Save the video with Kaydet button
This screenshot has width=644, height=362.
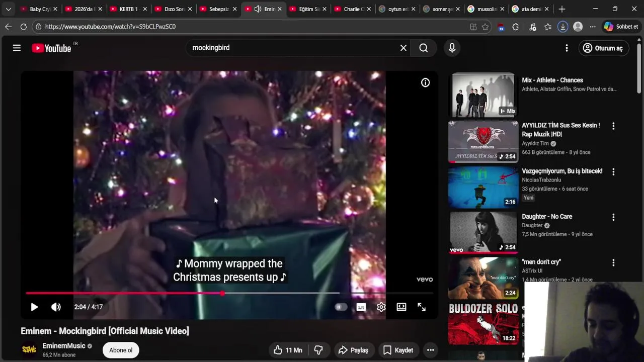[x=398, y=350]
